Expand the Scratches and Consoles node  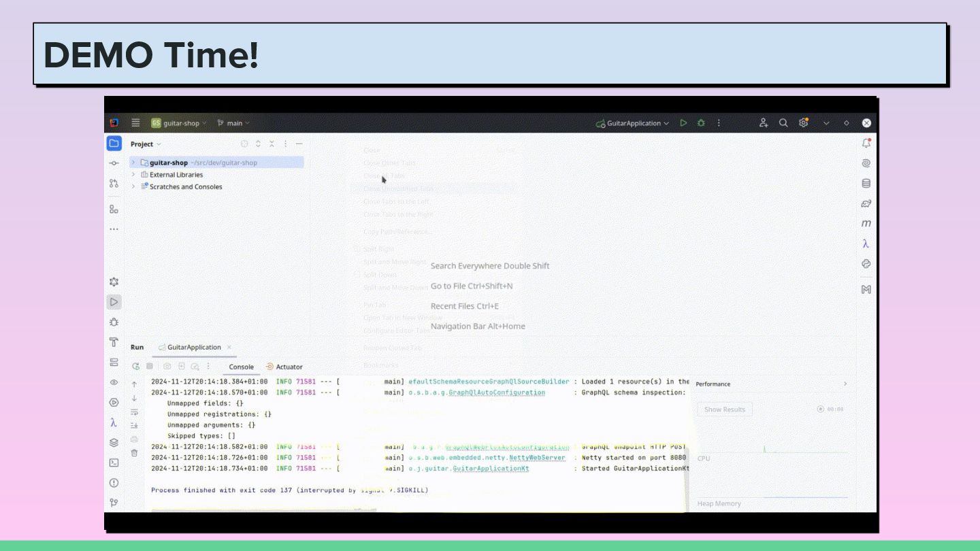(x=133, y=186)
